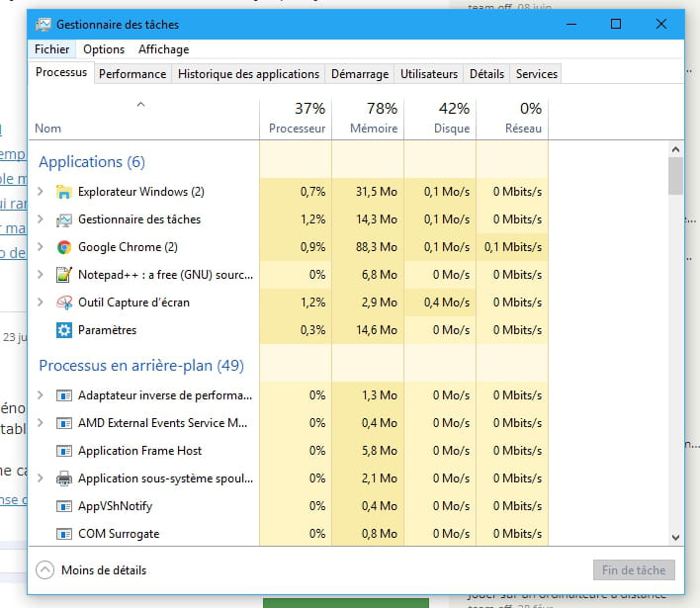Sort by Réseau 0% column
Image resolution: width=700 pixels, height=608 pixels.
pos(512,119)
